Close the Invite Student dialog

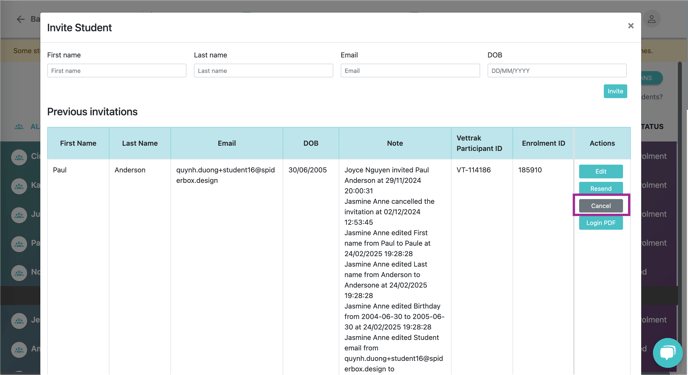coord(631,26)
